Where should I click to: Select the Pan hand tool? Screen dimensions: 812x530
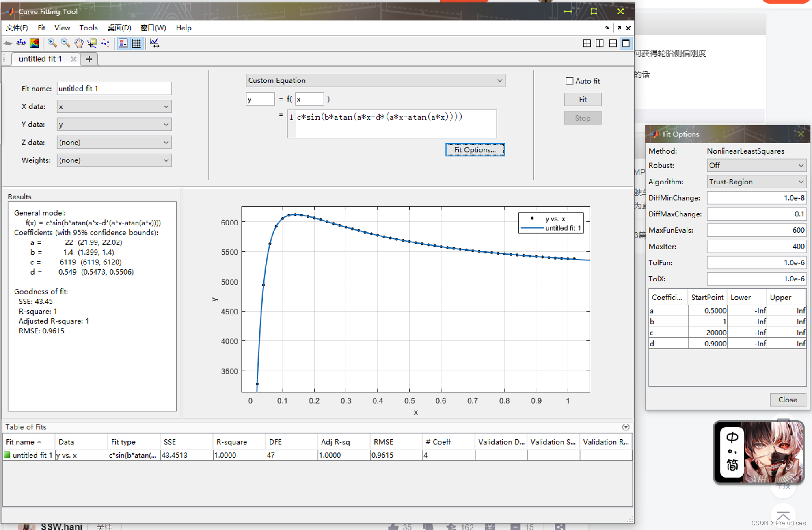(x=78, y=43)
